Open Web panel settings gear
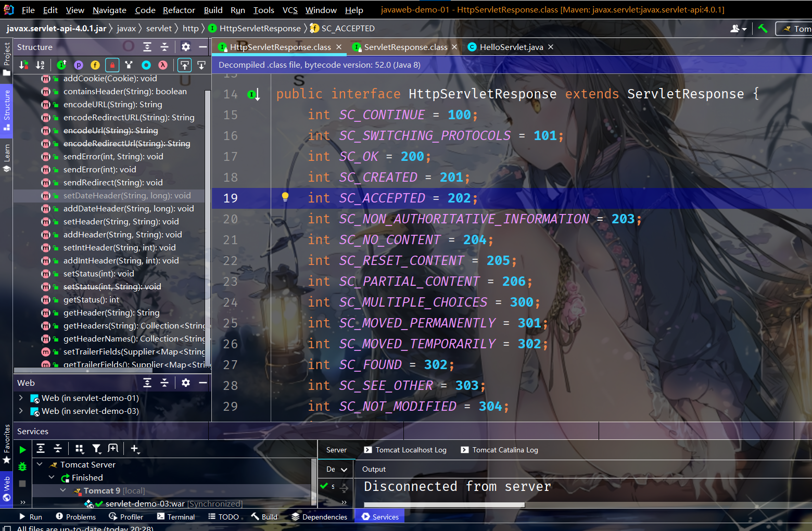 [186, 383]
